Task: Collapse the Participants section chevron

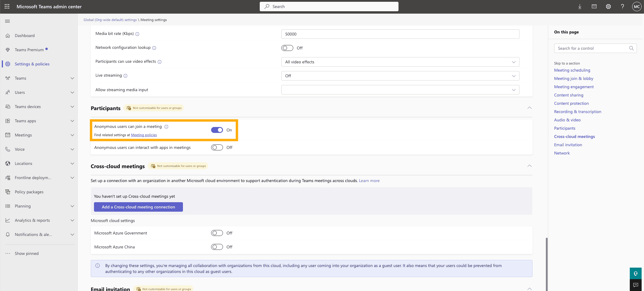Action: tap(530, 108)
